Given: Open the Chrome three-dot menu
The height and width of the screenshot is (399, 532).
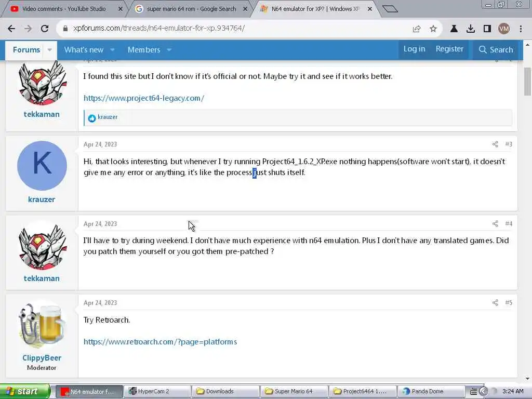Looking at the screenshot, I should pyautogui.click(x=521, y=29).
